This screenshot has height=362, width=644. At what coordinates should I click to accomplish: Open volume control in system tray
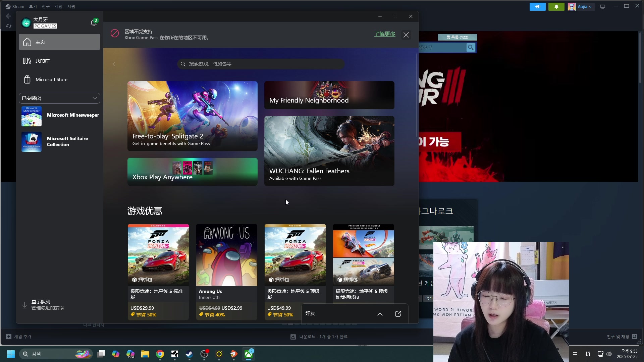click(x=609, y=354)
